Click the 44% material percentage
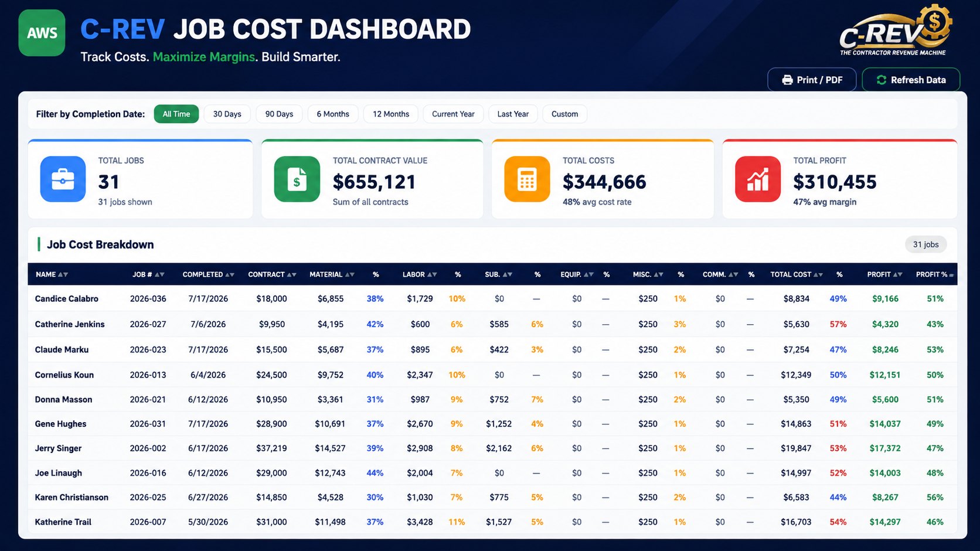980x551 pixels. pos(375,473)
